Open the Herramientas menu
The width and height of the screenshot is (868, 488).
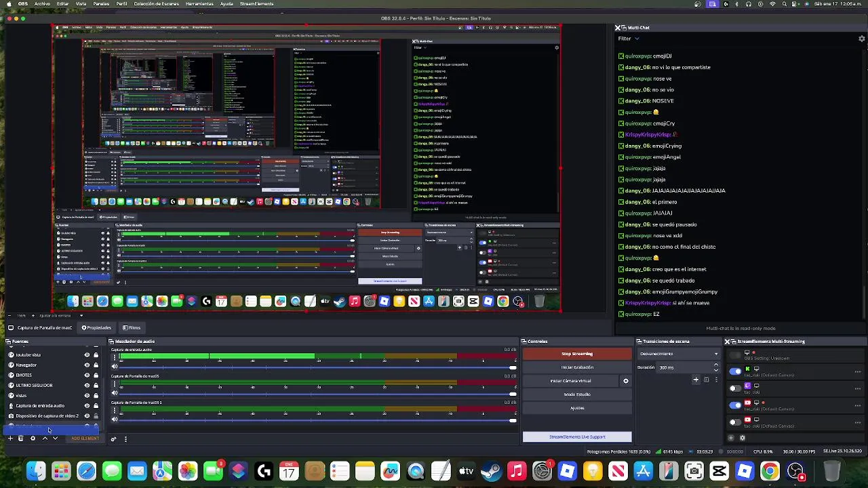[199, 4]
